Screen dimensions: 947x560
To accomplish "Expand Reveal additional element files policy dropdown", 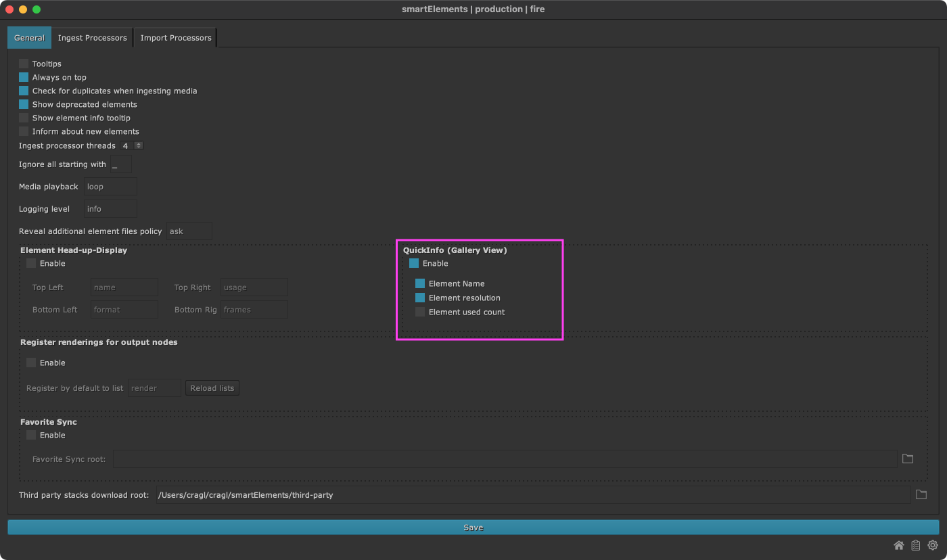I will click(189, 231).
